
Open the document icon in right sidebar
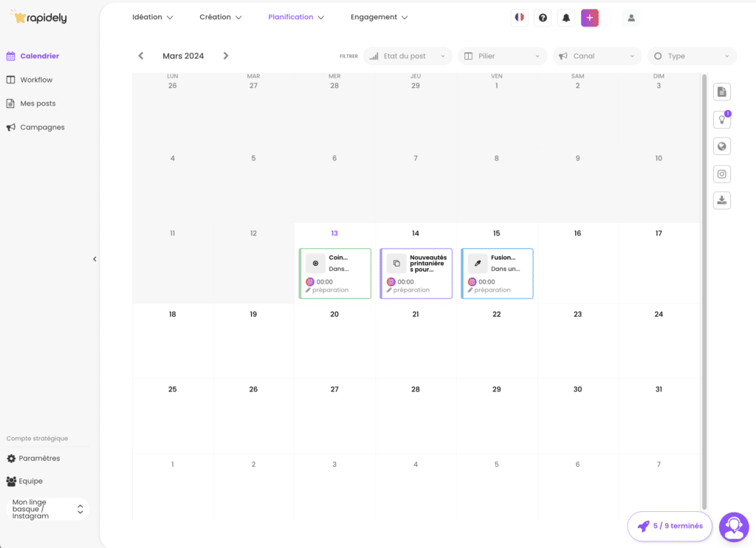click(721, 92)
